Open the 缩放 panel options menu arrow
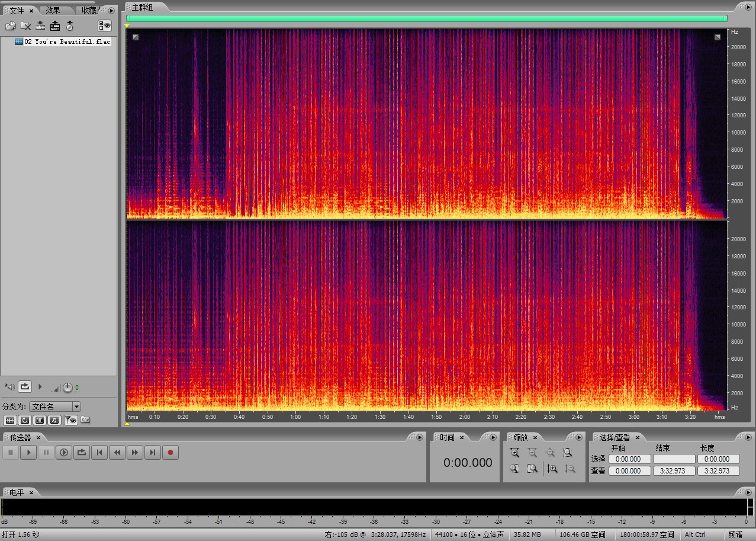Image resolution: width=756 pixels, height=541 pixels. tap(579, 437)
